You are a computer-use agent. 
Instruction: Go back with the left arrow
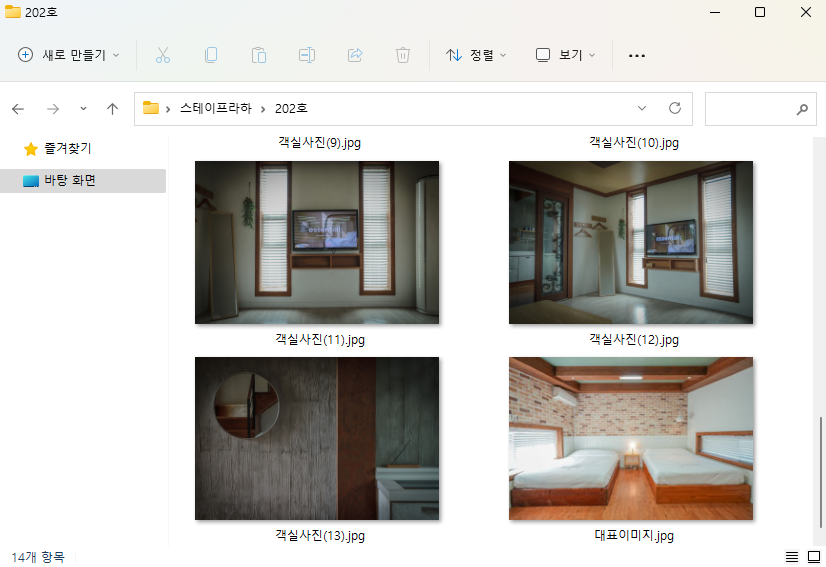pyautogui.click(x=18, y=109)
